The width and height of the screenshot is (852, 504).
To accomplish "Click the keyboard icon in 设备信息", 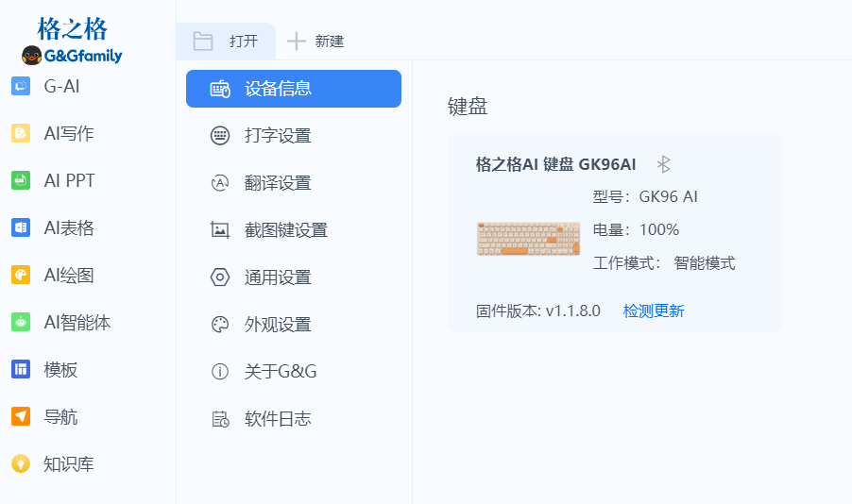I will 220,89.
